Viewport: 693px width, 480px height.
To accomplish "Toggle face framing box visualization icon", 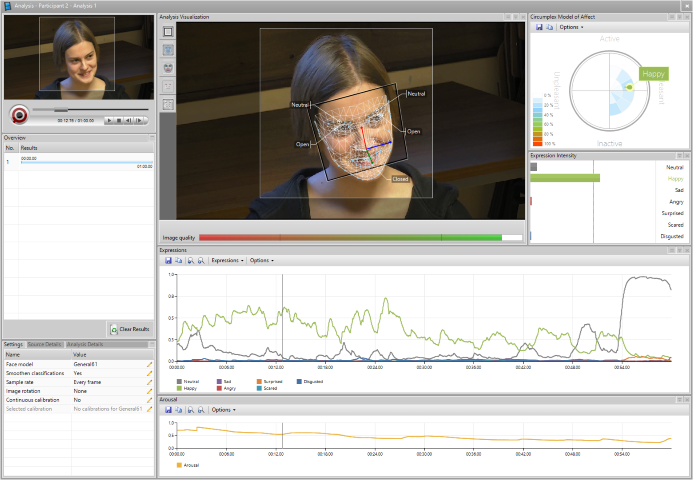I will pos(168,32).
